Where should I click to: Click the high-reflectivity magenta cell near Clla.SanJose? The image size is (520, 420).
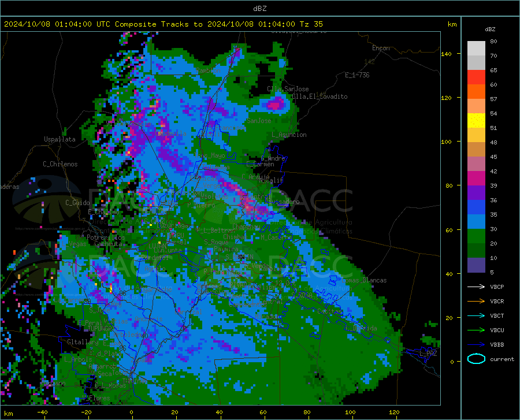(x=275, y=104)
